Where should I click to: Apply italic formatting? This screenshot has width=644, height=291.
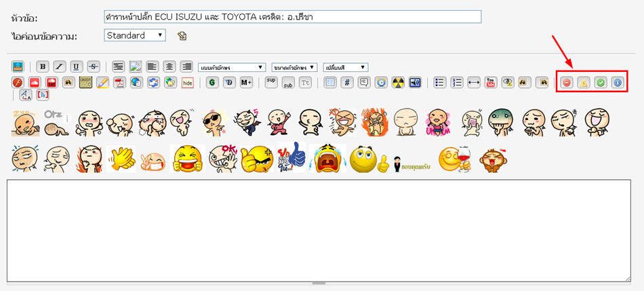pyautogui.click(x=60, y=66)
